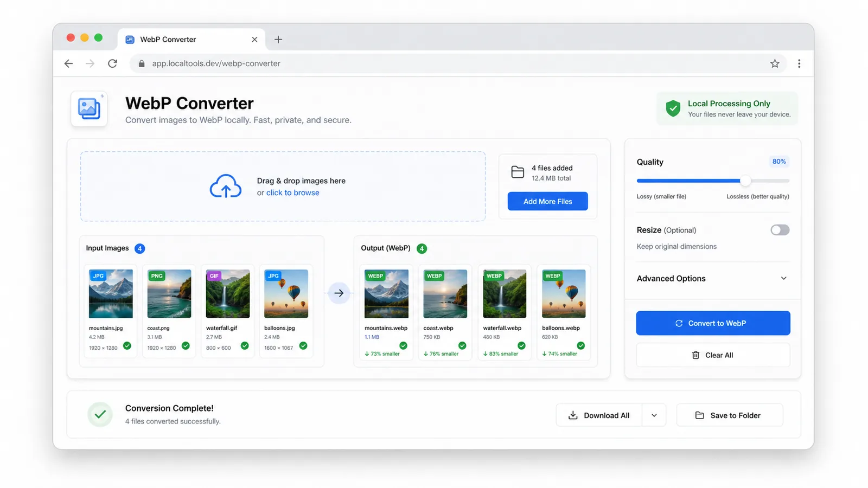Click the green check on waterfall.gif card
Viewport: 868px width, 488px height.
pos(245,345)
